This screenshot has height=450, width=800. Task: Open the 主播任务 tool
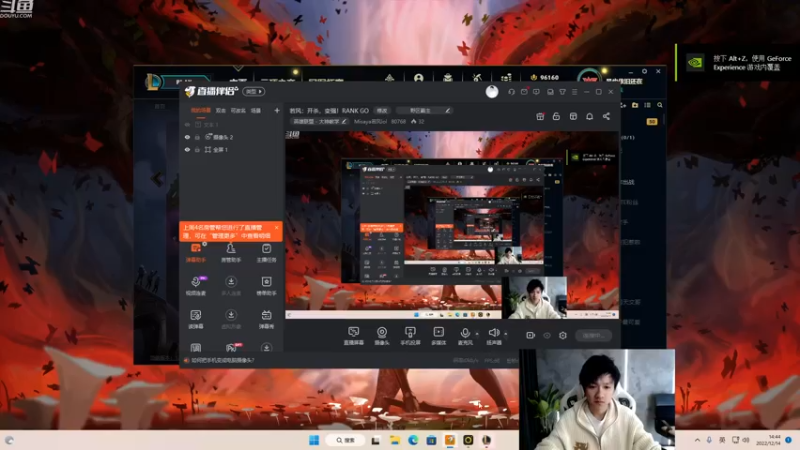tap(266, 253)
